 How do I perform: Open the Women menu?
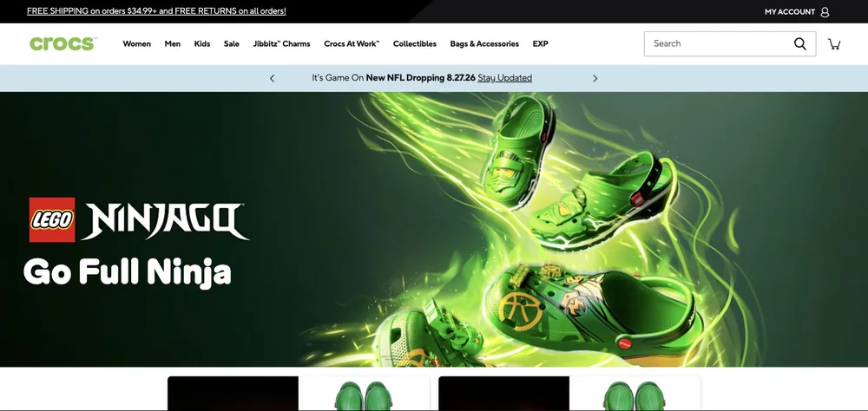[137, 43]
